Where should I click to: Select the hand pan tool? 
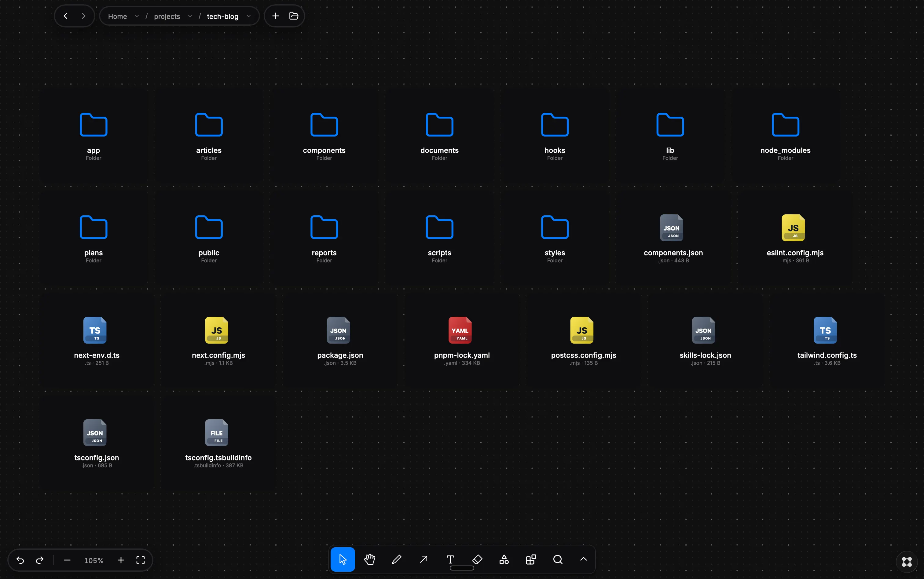click(370, 559)
